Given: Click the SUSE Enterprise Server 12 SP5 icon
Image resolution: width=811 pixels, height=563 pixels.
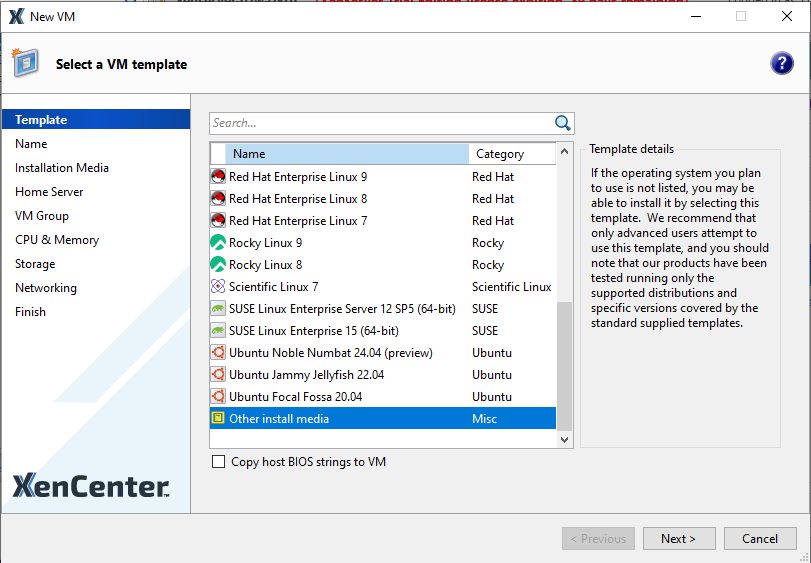Looking at the screenshot, I should [218, 309].
